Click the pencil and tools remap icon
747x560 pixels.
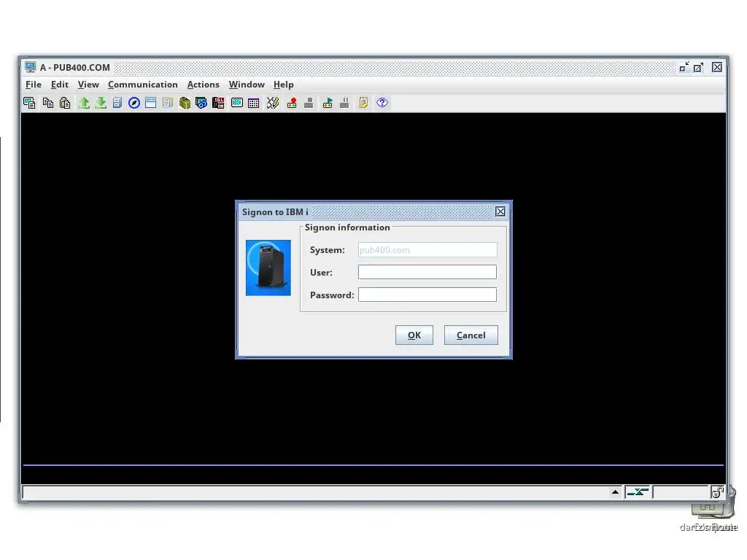click(273, 103)
